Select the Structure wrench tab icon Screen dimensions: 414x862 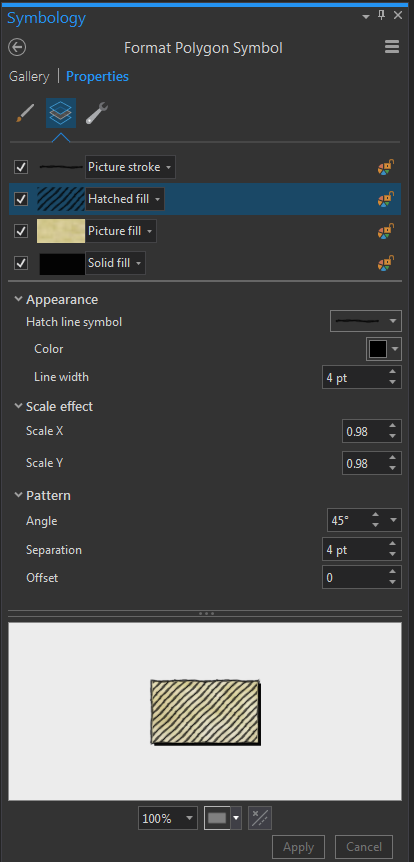coord(97,113)
